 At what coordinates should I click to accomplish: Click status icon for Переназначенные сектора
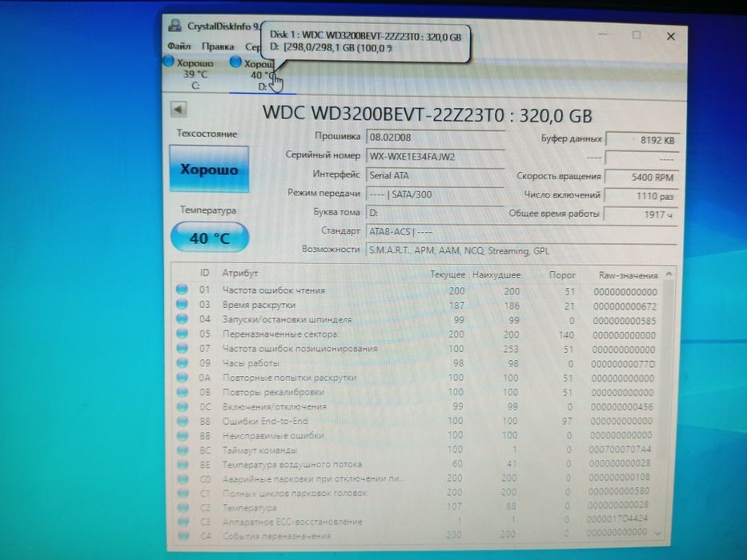182,334
